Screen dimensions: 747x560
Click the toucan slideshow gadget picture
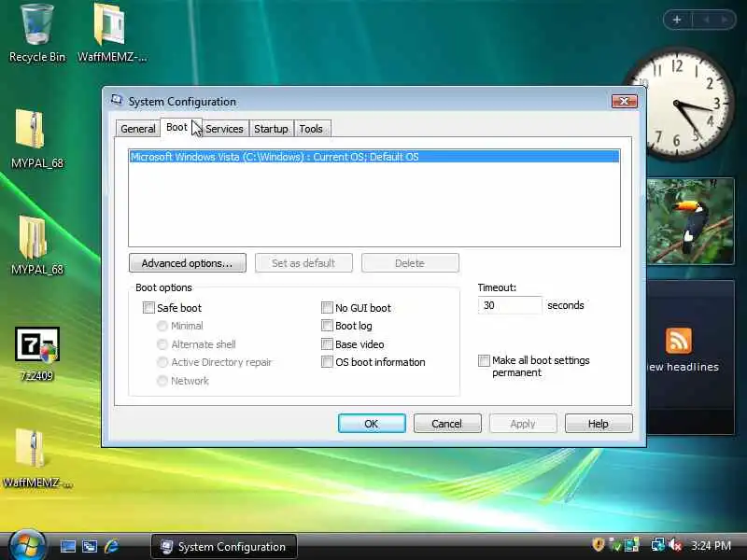pyautogui.click(x=690, y=221)
